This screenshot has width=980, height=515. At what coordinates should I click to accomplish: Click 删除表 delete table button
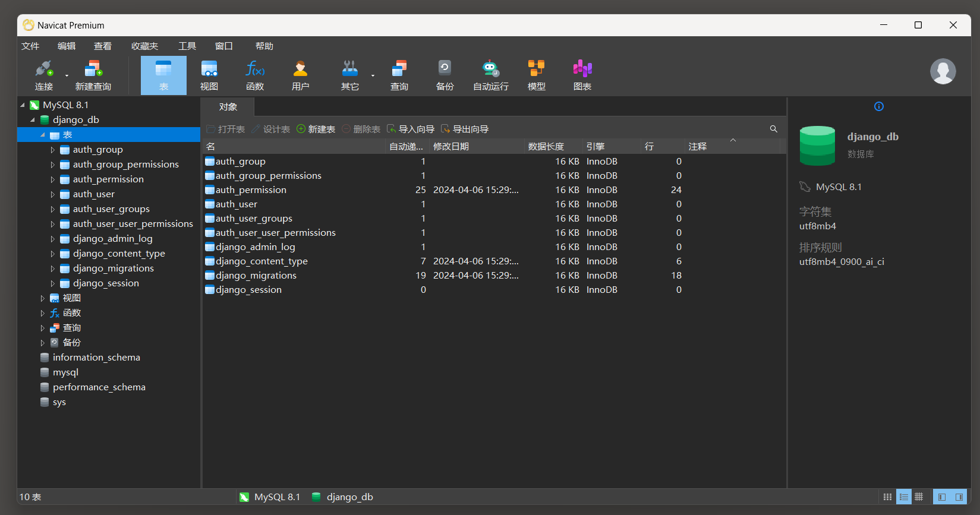pyautogui.click(x=361, y=129)
